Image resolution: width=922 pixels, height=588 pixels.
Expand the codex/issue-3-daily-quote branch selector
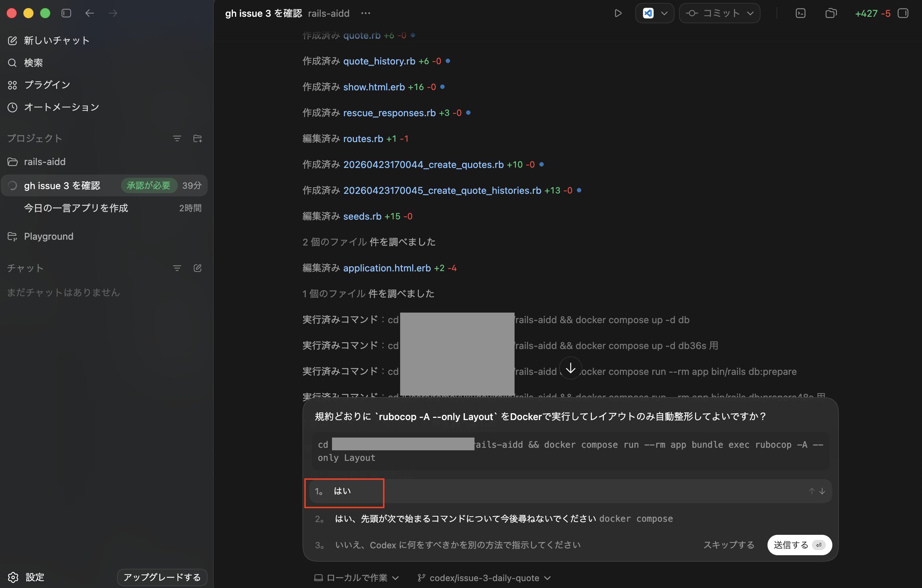click(484, 578)
